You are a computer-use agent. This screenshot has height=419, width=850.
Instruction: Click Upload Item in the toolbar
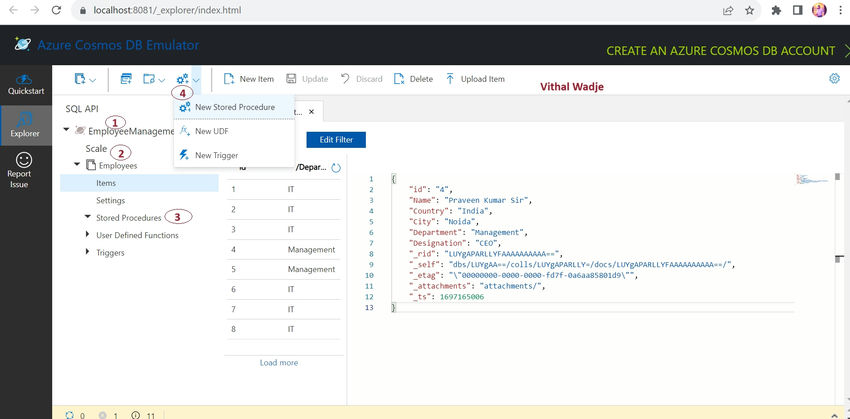tap(475, 79)
